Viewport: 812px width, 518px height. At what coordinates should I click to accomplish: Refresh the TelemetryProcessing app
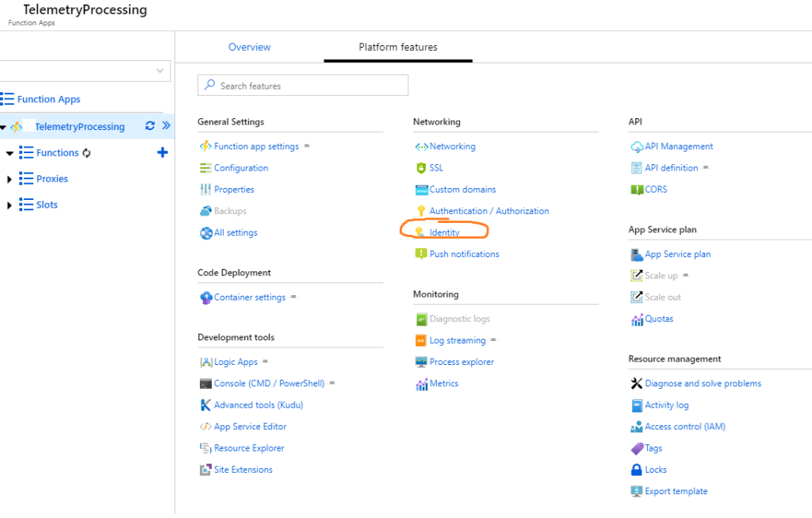[x=150, y=126]
